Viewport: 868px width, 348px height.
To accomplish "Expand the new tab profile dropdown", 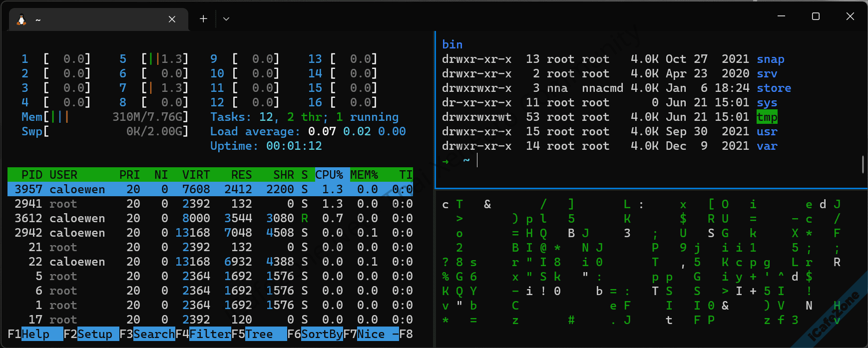I will (226, 19).
